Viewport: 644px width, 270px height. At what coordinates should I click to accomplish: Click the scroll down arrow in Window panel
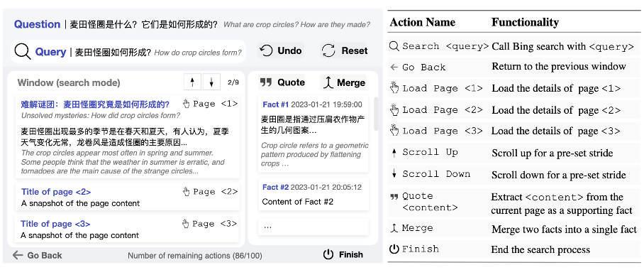[211, 82]
